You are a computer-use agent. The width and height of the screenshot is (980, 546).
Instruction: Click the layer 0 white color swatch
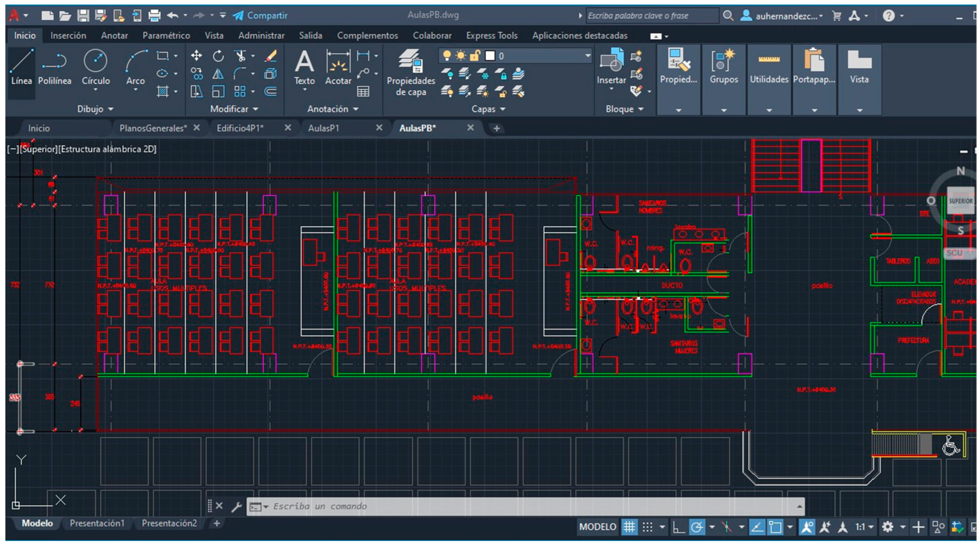click(x=490, y=56)
